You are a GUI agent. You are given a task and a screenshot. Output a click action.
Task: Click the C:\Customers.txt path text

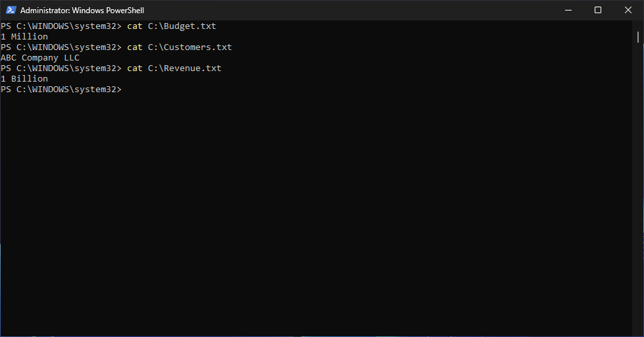(x=189, y=47)
